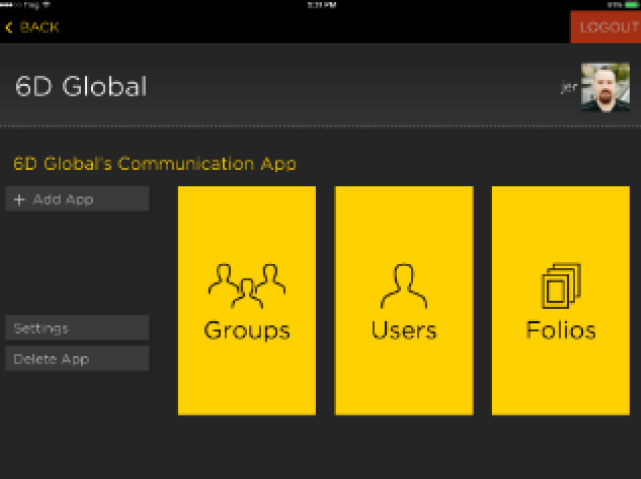Click the Groups tile label
Image resolution: width=641 pixels, height=479 pixels.
(247, 331)
